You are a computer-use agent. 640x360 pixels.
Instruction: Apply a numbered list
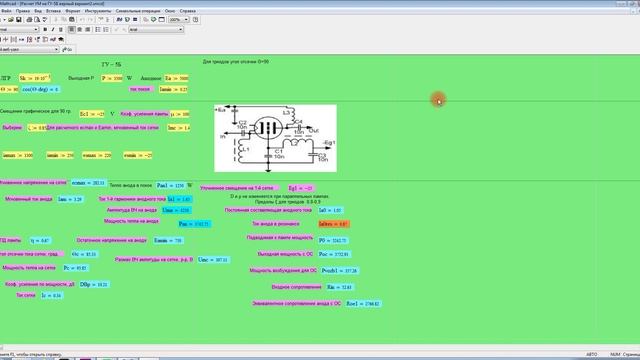106,29
